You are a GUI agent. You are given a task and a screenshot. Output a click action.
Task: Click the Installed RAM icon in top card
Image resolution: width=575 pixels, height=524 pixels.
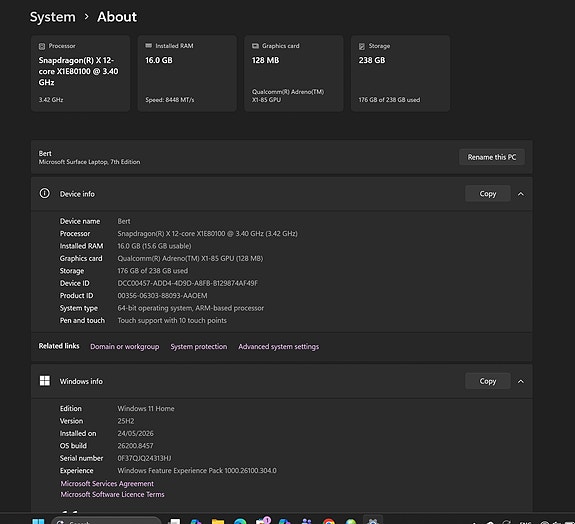tap(149, 45)
